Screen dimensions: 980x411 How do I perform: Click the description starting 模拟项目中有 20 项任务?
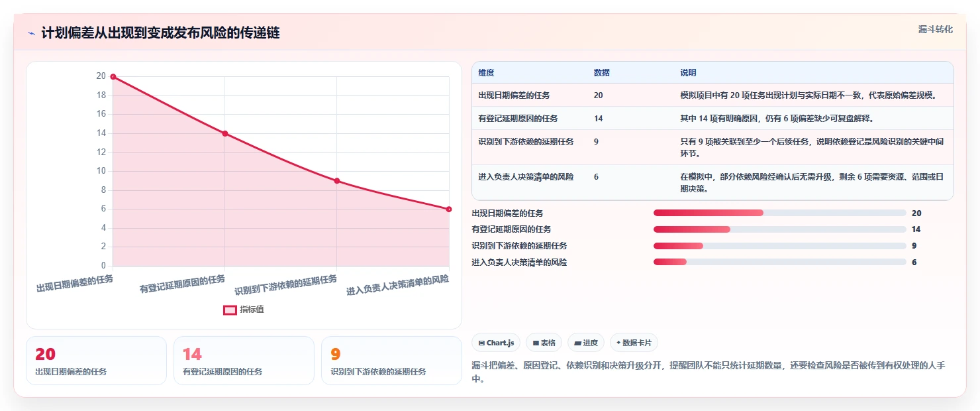[808, 95]
